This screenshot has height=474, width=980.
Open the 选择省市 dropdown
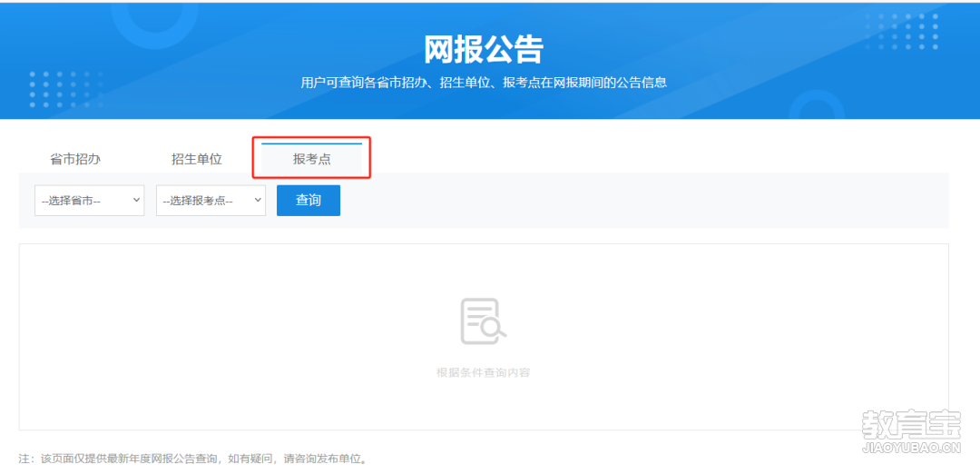(x=89, y=201)
